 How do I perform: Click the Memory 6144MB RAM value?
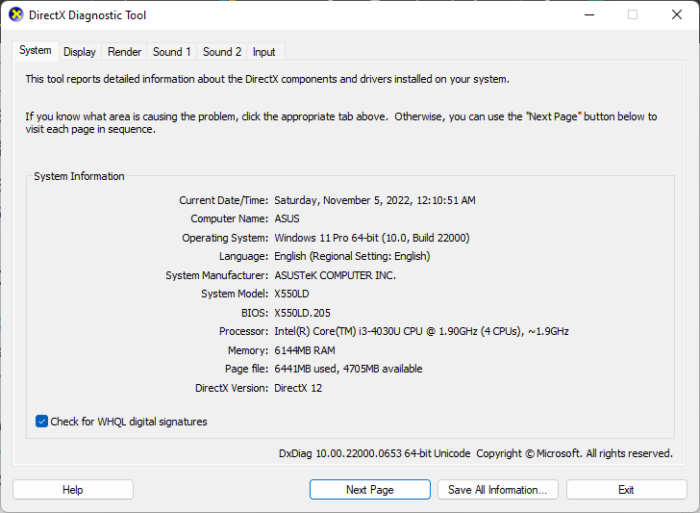coord(305,350)
